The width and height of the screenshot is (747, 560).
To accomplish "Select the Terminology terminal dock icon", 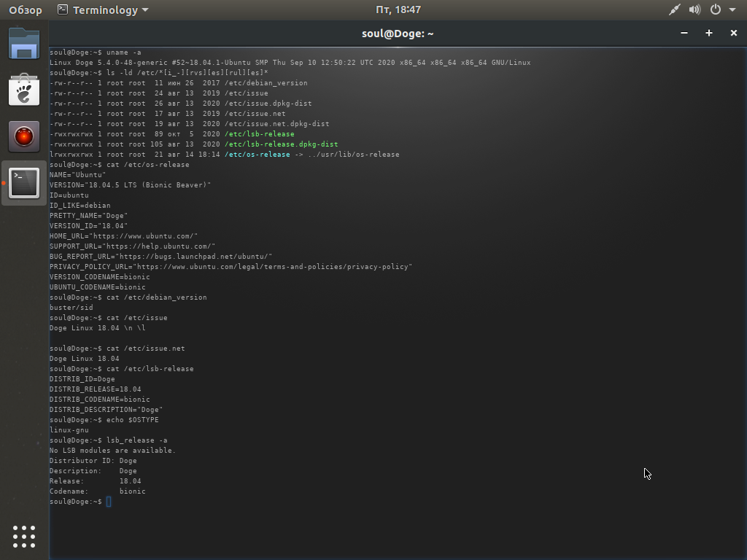I will (x=24, y=183).
